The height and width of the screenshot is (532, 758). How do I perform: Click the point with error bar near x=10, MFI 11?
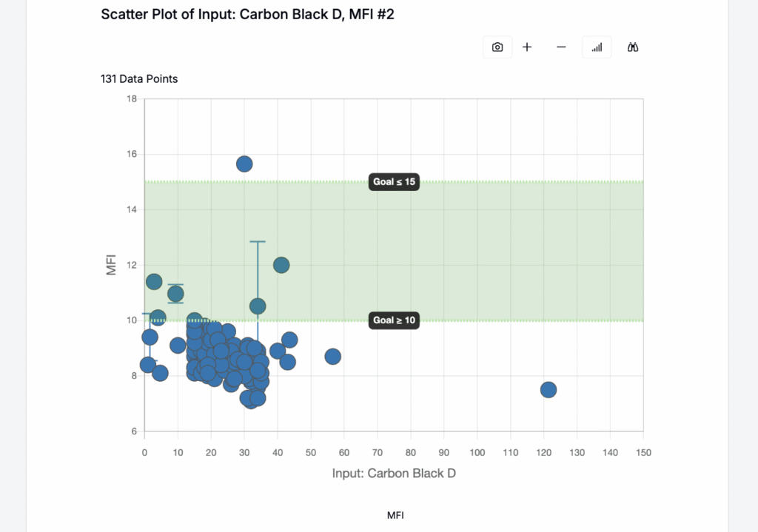point(175,294)
